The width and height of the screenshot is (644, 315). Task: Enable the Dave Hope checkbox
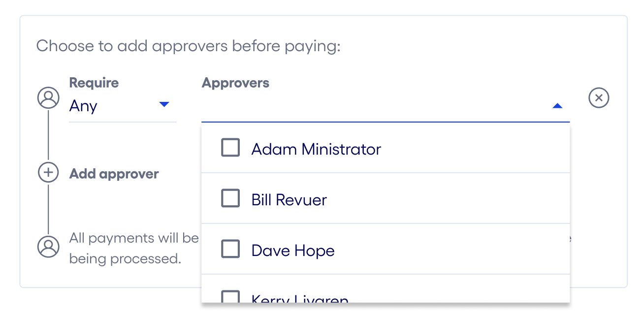coord(230,249)
